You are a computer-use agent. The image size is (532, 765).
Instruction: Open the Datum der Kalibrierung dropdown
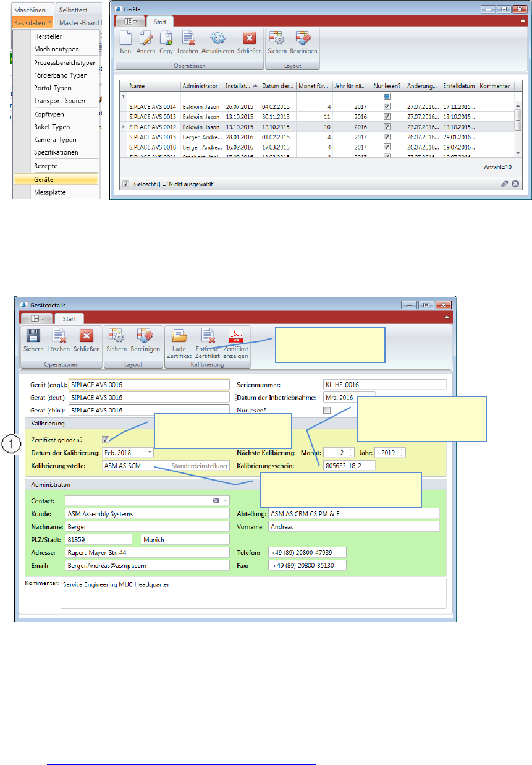coord(150,453)
